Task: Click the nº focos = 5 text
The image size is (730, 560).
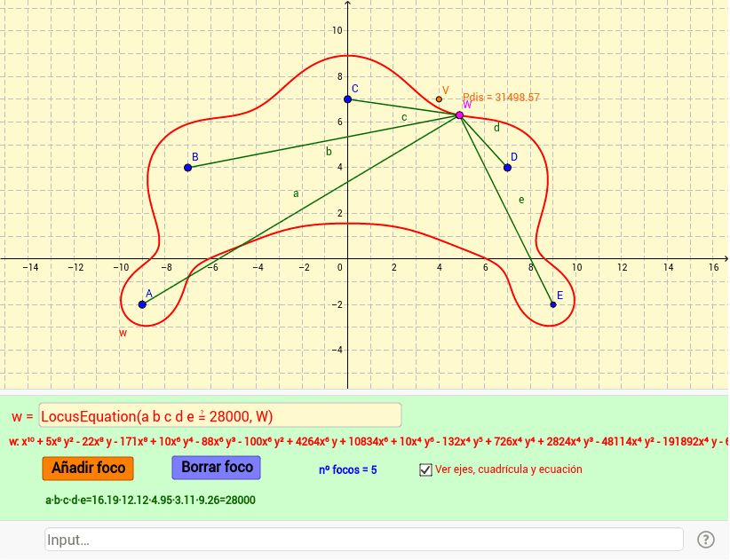Action: click(348, 469)
